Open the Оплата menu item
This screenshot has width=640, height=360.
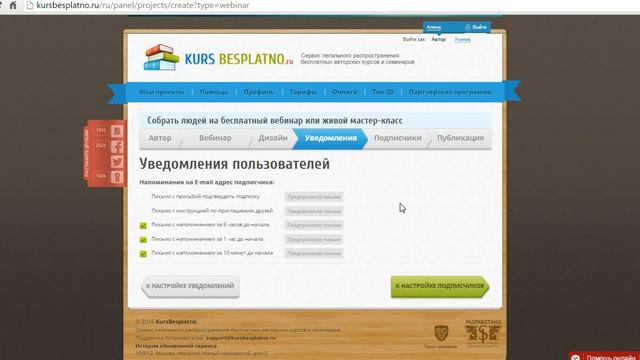(344, 92)
